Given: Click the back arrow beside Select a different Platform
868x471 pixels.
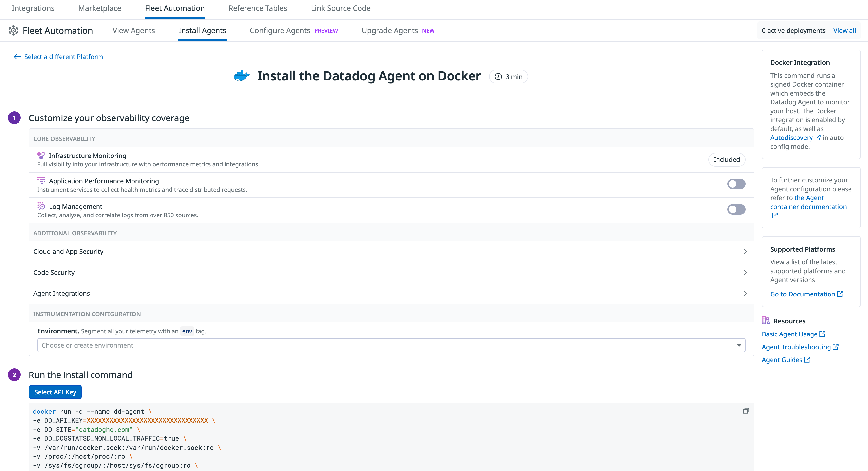Looking at the screenshot, I should pyautogui.click(x=17, y=57).
